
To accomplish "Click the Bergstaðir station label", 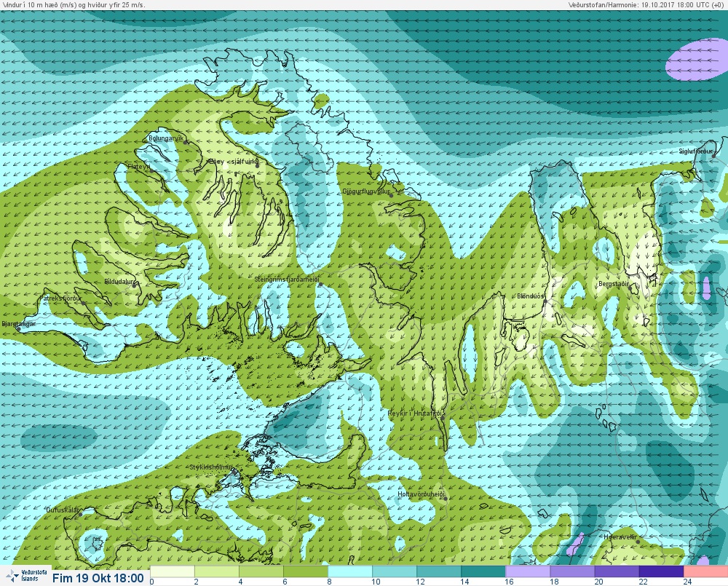I will pyautogui.click(x=613, y=284).
